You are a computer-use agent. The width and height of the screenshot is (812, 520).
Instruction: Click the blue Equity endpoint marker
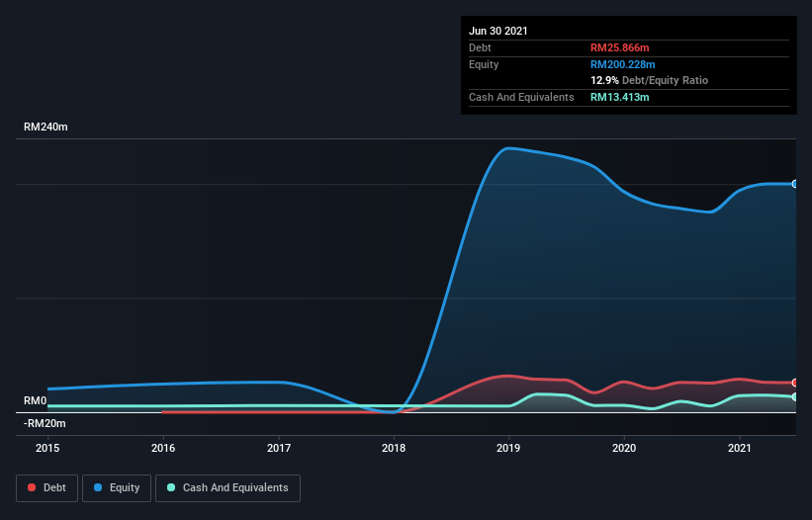[795, 184]
